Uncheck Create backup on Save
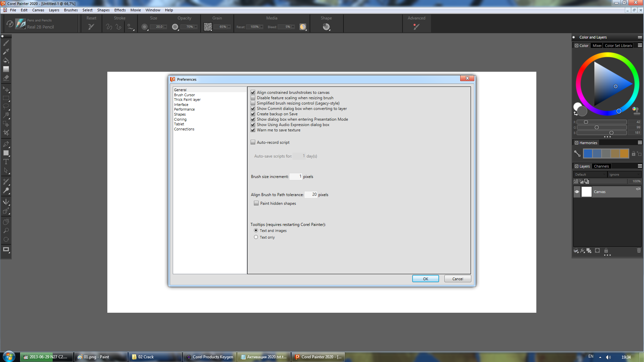Screen dimensions: 644x362 coord(253,114)
